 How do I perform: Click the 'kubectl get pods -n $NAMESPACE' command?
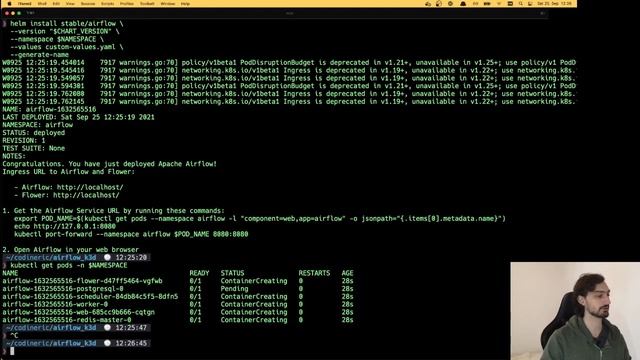pyautogui.click(x=69, y=265)
